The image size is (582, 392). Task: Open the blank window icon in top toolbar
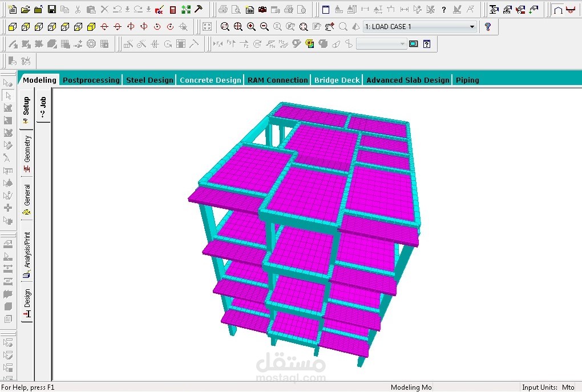(325, 10)
